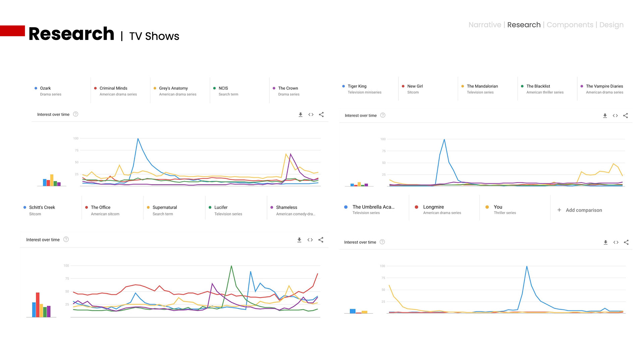Open the Design section tab
This screenshot has width=644, height=362.
(611, 25)
